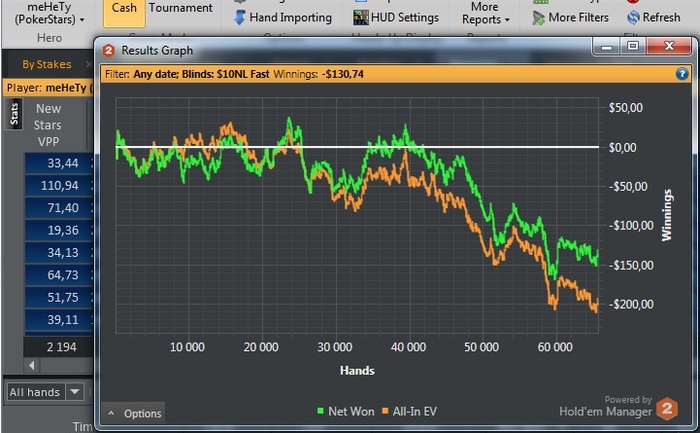This screenshot has height=433, width=700.
Task: Click the Results Graph title icon
Action: click(108, 50)
